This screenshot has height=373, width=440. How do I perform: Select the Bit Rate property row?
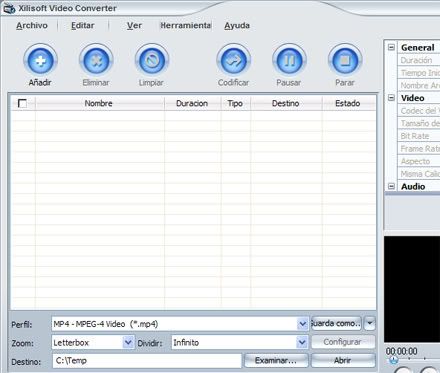[419, 136]
